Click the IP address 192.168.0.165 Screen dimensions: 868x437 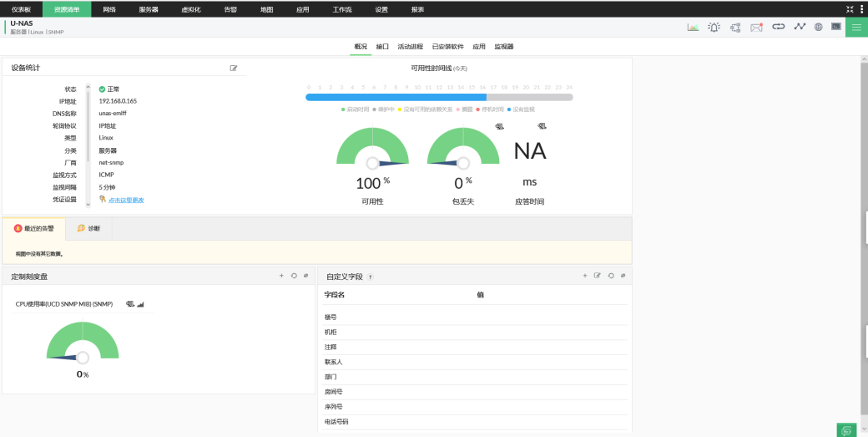click(118, 101)
